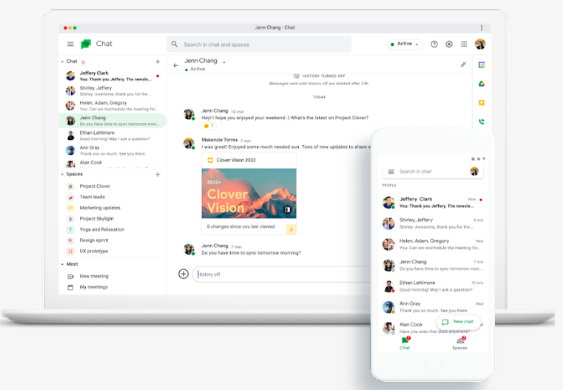Start a new chat with the plus icon

click(x=157, y=62)
